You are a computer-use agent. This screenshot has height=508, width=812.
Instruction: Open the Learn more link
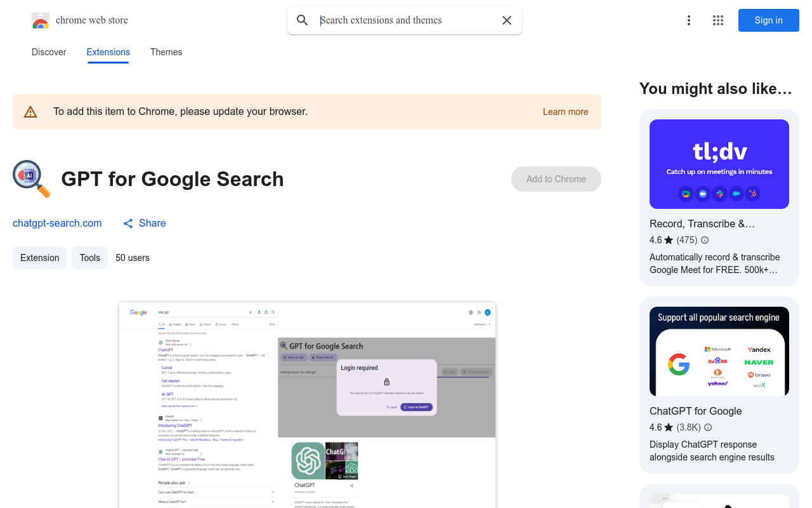[565, 112]
